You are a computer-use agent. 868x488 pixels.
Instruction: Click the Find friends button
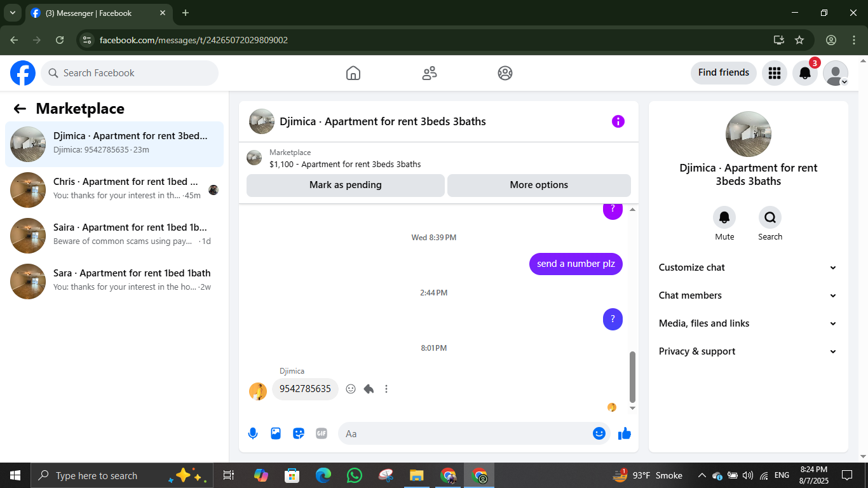[x=724, y=73]
